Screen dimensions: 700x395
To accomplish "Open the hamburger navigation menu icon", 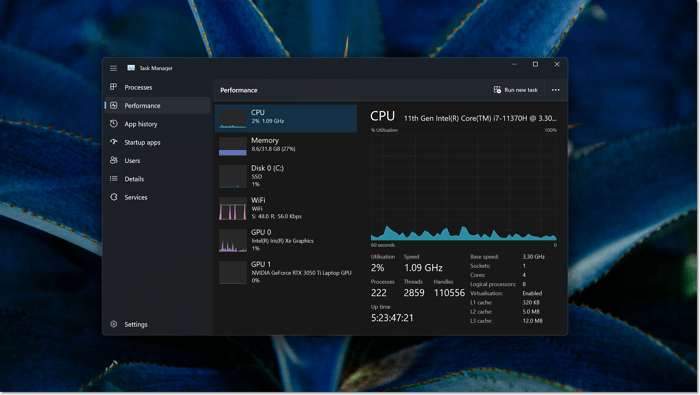I will click(113, 68).
